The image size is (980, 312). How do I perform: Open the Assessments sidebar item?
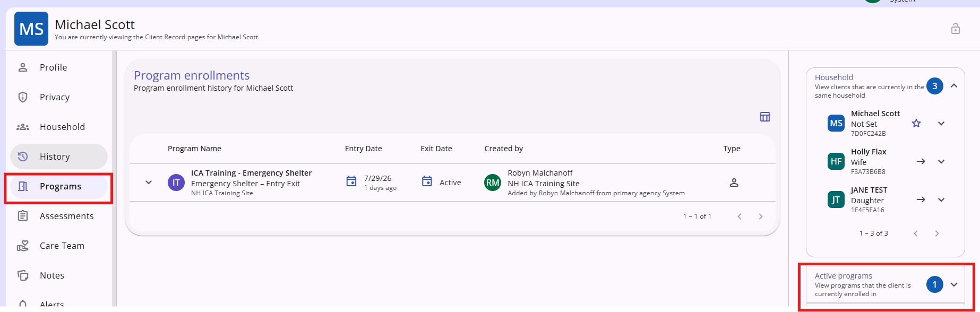click(59, 216)
